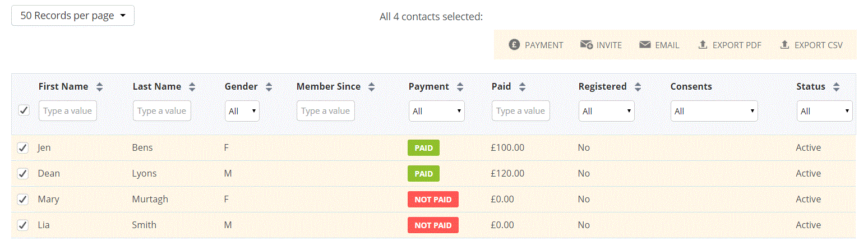This screenshot has height=245, width=868.
Task: Toggle the select-all header checkbox
Action: tap(24, 110)
